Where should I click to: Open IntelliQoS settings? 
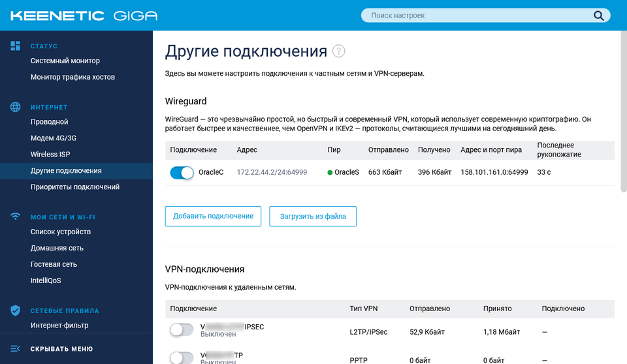point(46,281)
